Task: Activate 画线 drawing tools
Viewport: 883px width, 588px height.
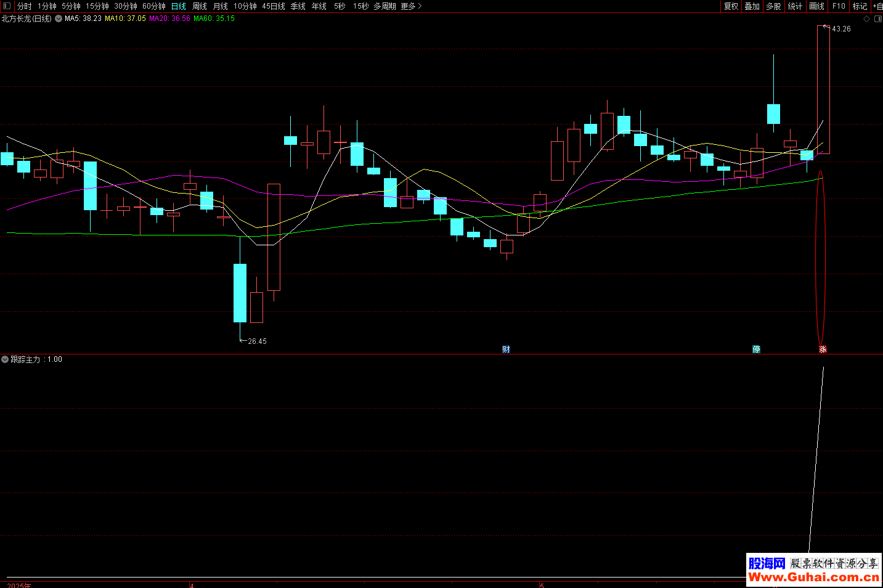Action: 817,6
